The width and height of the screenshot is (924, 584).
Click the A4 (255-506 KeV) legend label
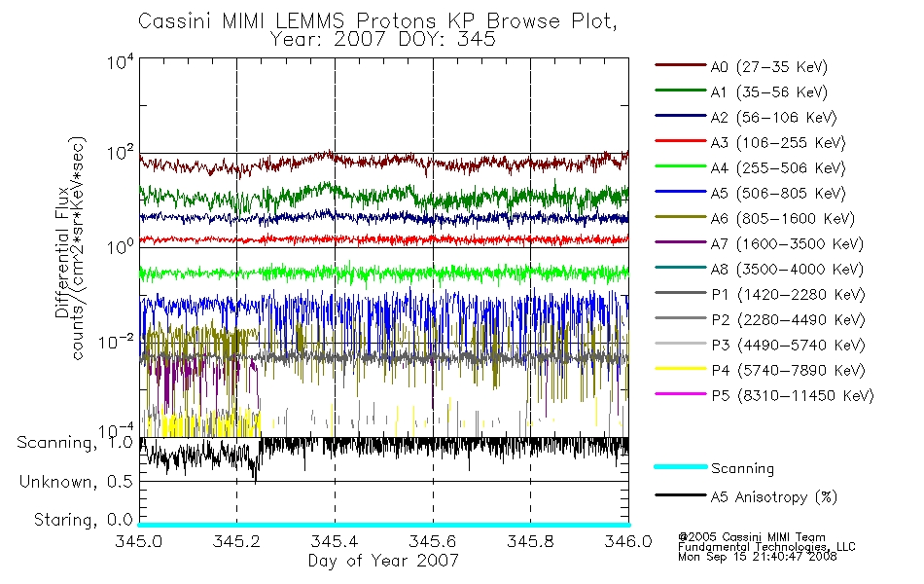coord(778,168)
